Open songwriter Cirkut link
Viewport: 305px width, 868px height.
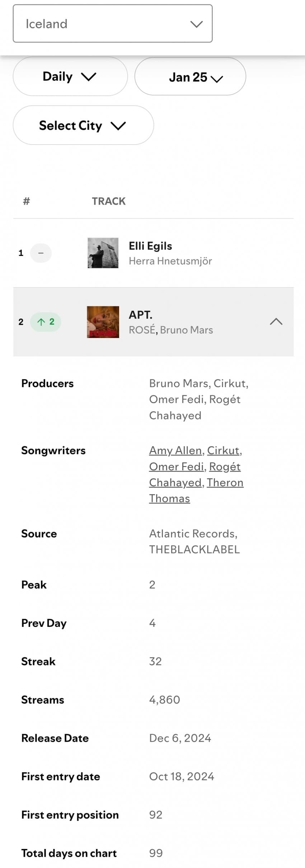223,450
